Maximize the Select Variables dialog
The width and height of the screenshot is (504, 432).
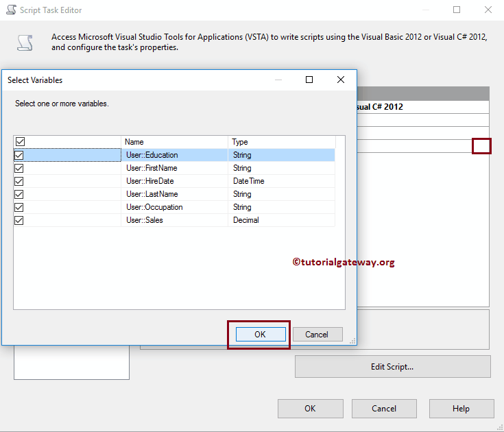309,80
